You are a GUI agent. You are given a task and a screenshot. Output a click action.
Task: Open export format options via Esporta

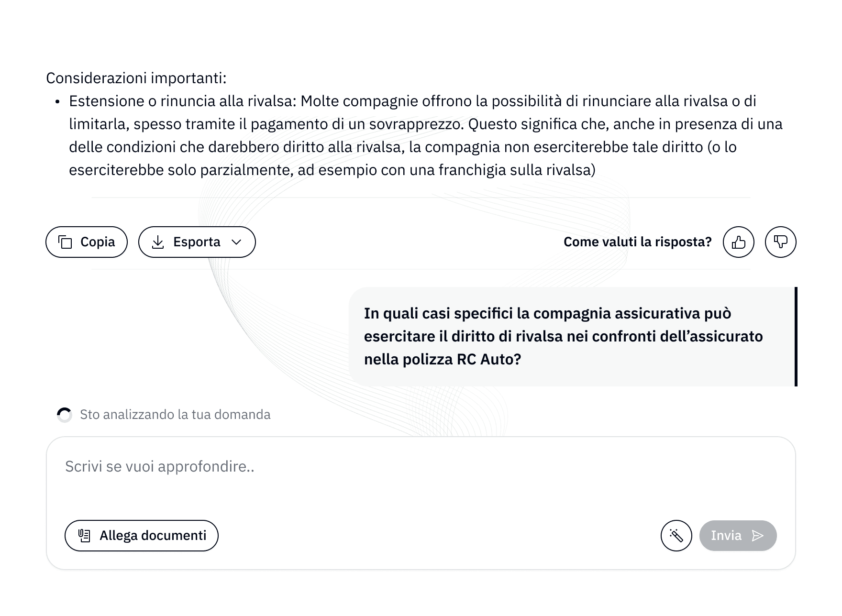(197, 242)
